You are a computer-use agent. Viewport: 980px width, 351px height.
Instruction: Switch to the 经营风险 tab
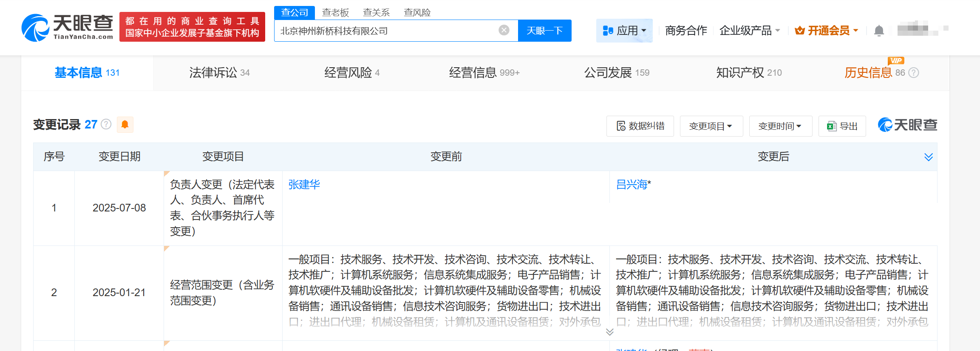pyautogui.click(x=352, y=73)
